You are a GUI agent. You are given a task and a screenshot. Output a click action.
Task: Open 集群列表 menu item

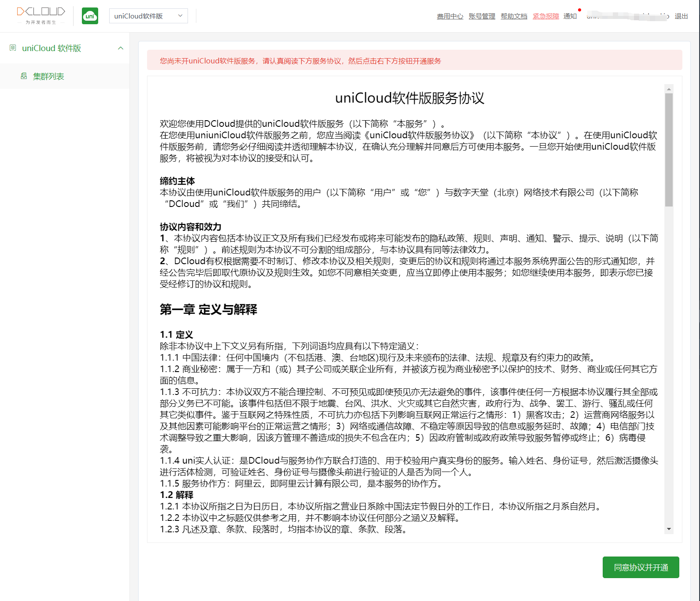point(65,76)
